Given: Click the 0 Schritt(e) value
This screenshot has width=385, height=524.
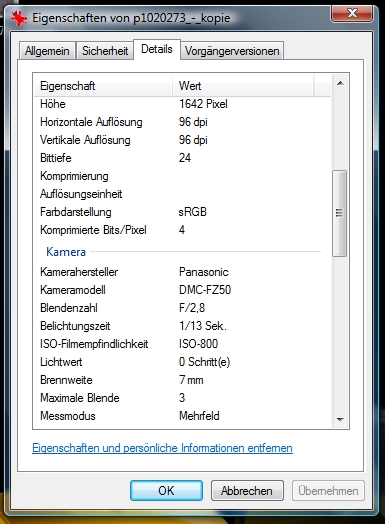Looking at the screenshot, I should pos(205,362).
